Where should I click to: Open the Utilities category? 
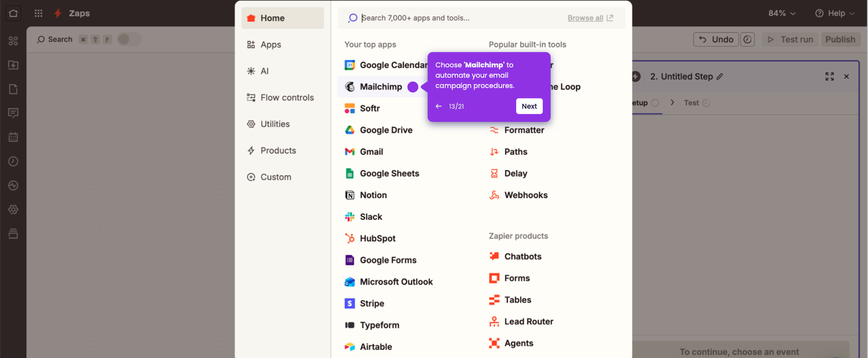click(x=282, y=124)
